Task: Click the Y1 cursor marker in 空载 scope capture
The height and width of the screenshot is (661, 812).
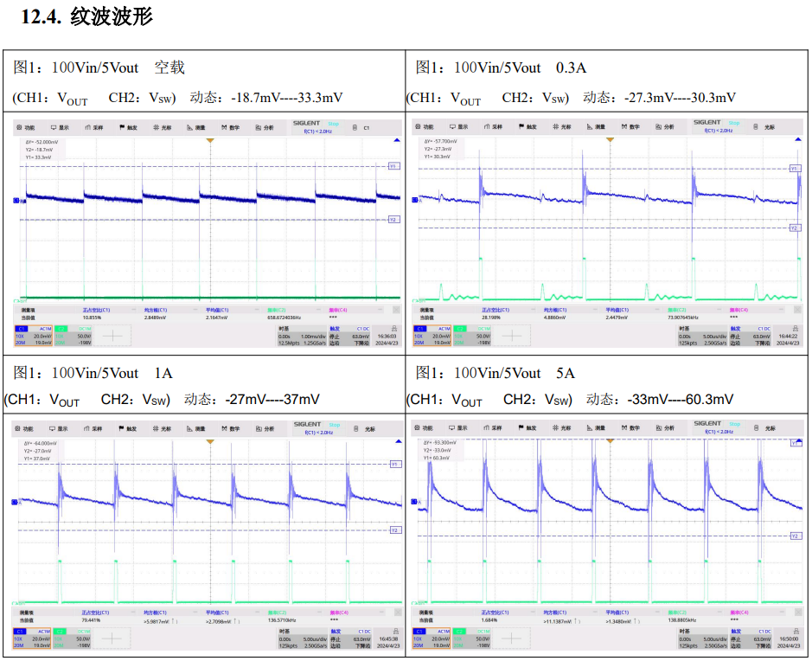Action: 394,166
